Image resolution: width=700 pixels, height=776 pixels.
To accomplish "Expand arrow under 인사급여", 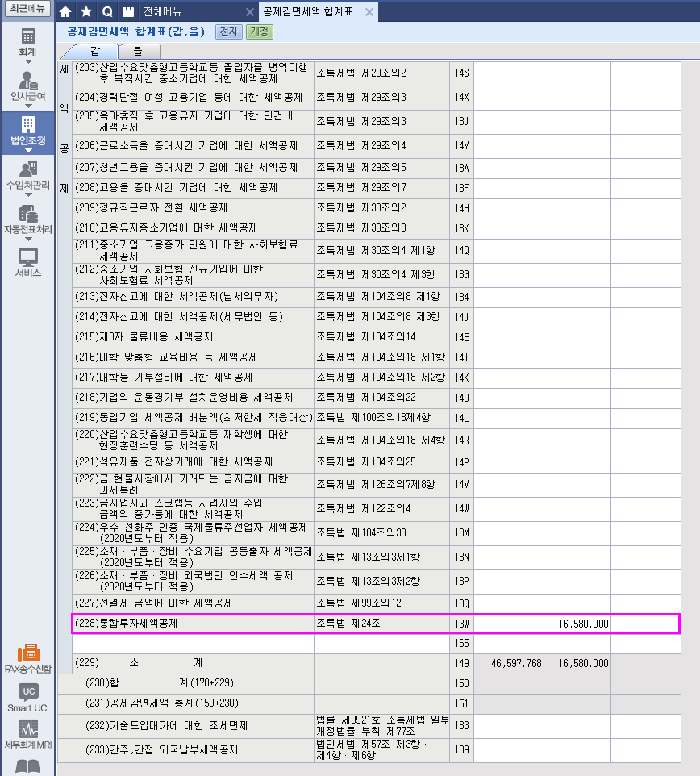I will pyautogui.click(x=27, y=106).
